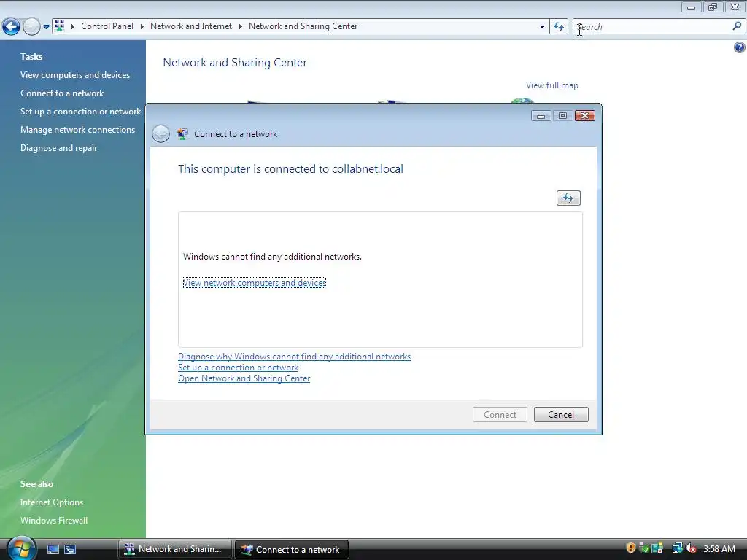Open the recent pages dropdown next to navigation arrows
Viewport: 747px width, 560px height.
coord(46,27)
